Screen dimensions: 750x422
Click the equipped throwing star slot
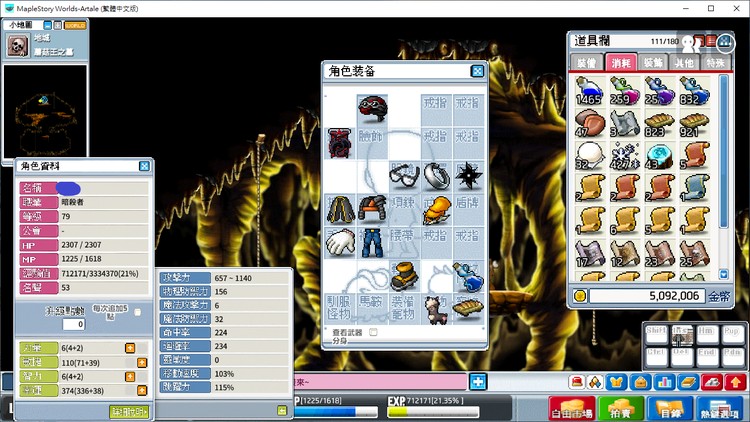(x=468, y=175)
